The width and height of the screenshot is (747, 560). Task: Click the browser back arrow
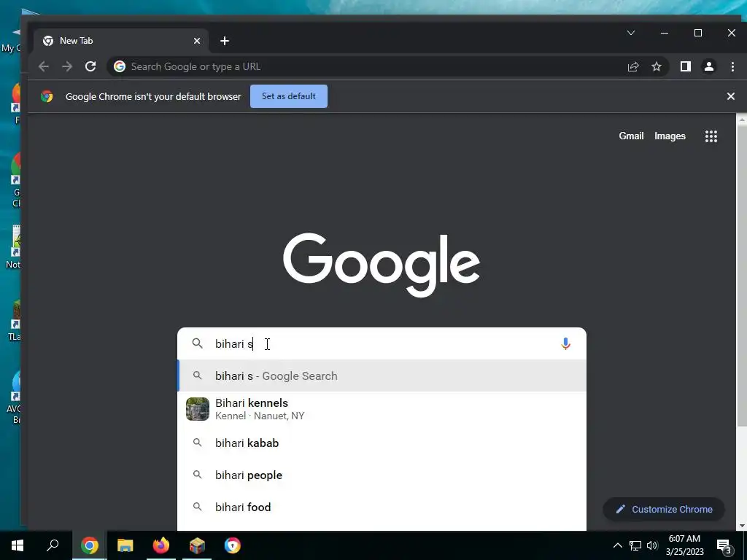(x=44, y=66)
